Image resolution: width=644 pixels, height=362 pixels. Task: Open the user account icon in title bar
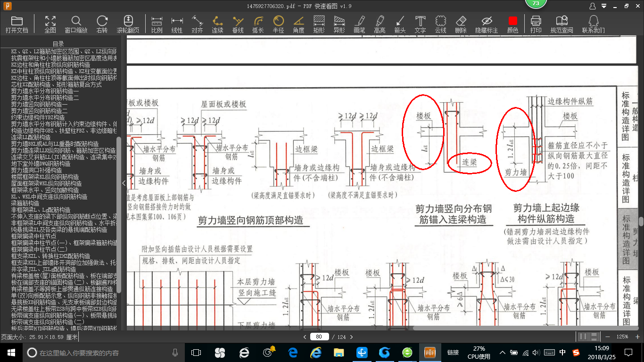pos(593,6)
